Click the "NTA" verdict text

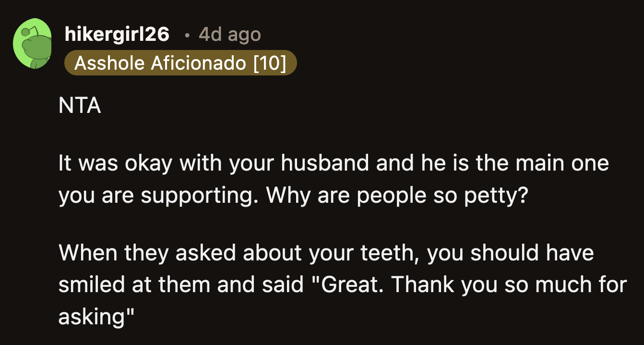pos(79,106)
